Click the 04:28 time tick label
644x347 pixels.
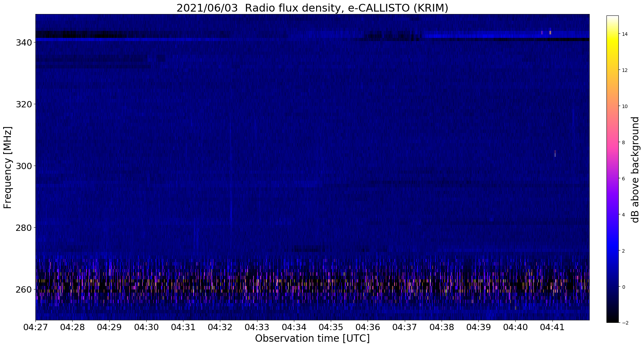pyautogui.click(x=73, y=327)
